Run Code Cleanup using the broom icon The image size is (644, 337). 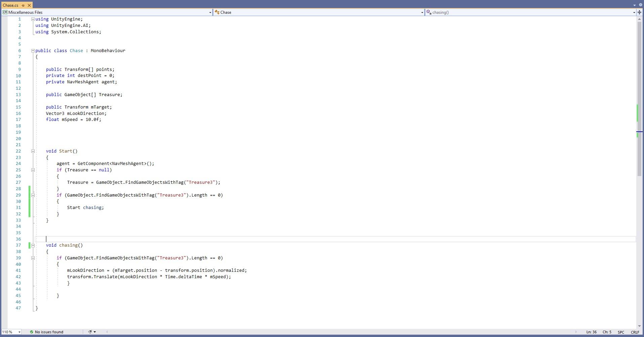89,332
